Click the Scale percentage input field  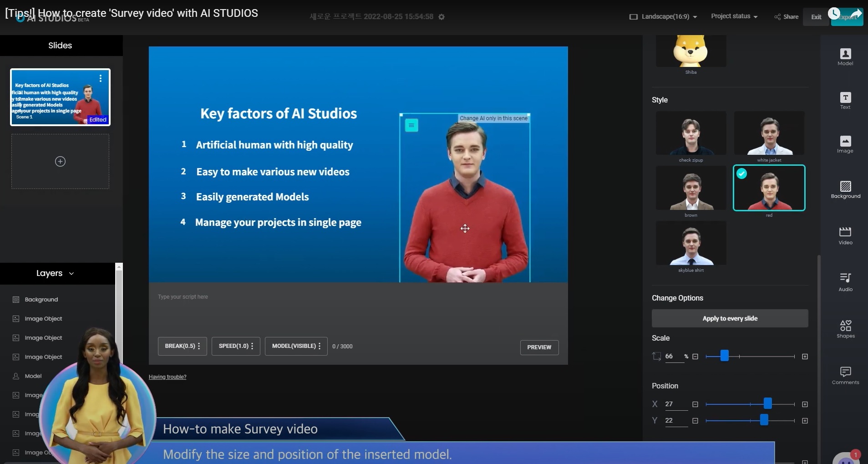[675, 357]
